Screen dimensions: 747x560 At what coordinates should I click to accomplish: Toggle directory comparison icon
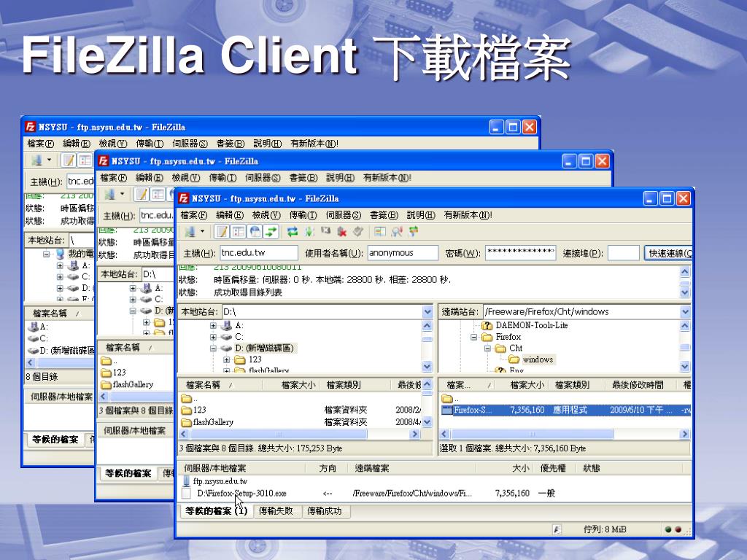click(x=397, y=232)
